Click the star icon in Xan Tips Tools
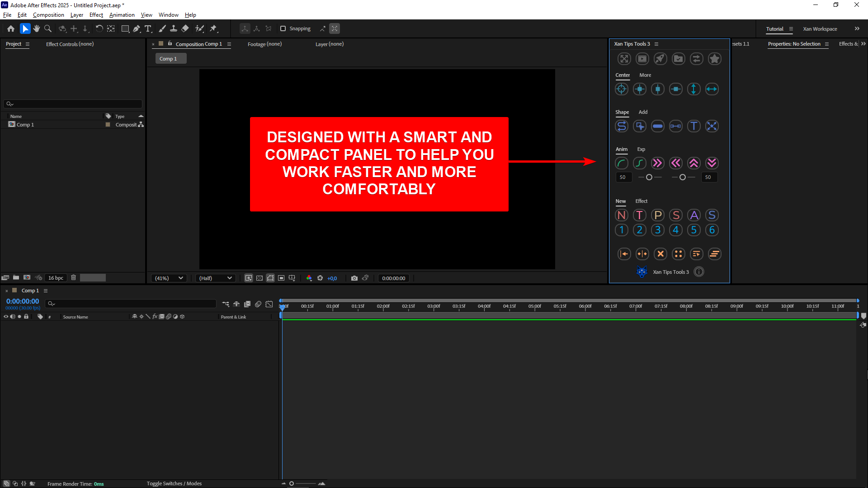 tap(715, 59)
